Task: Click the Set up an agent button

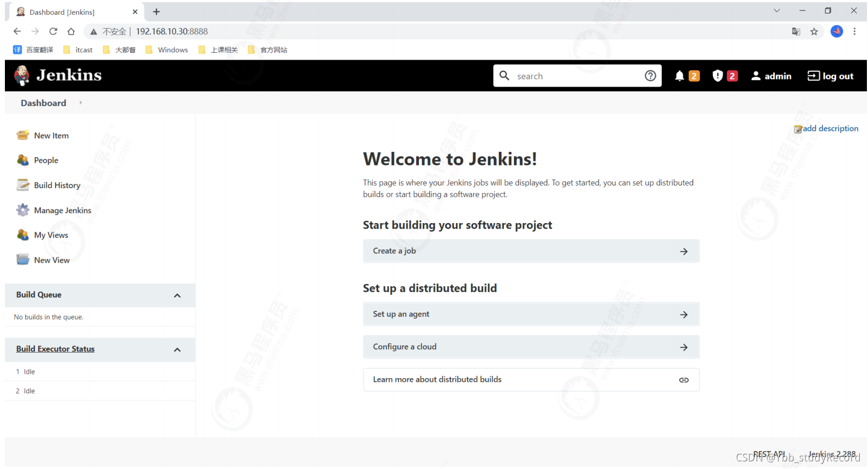Action: pyautogui.click(x=531, y=314)
